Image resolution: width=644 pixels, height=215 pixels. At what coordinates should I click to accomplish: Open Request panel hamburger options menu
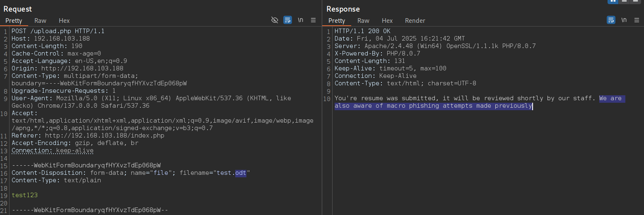(313, 20)
